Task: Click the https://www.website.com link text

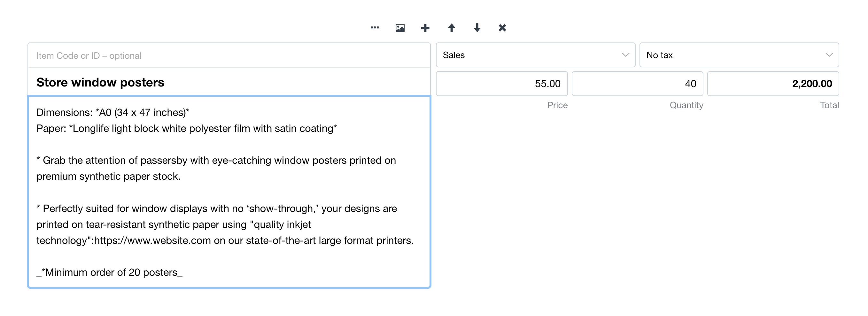Action: point(152,240)
